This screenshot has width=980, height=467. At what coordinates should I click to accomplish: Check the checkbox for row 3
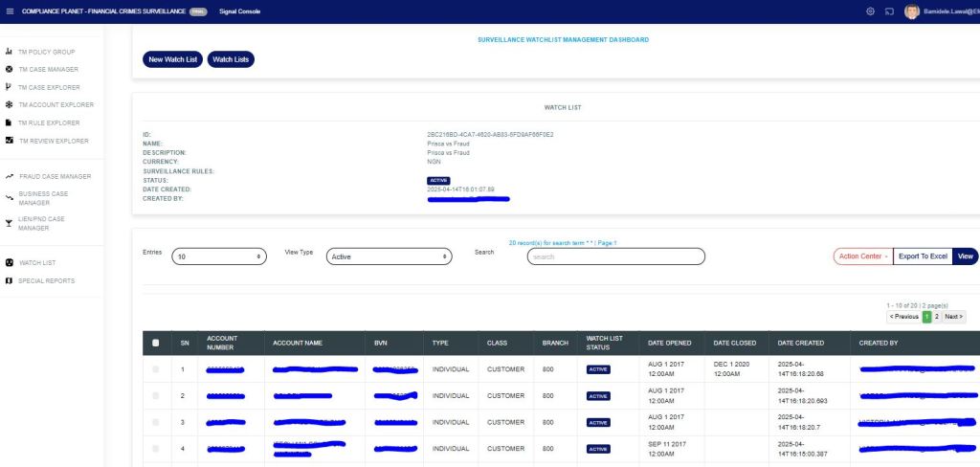[156, 422]
